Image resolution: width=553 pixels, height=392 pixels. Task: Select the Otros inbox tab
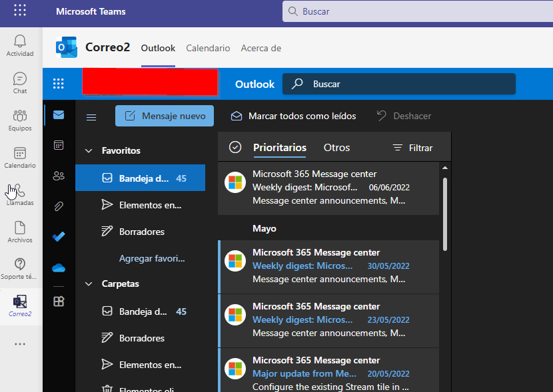(337, 148)
